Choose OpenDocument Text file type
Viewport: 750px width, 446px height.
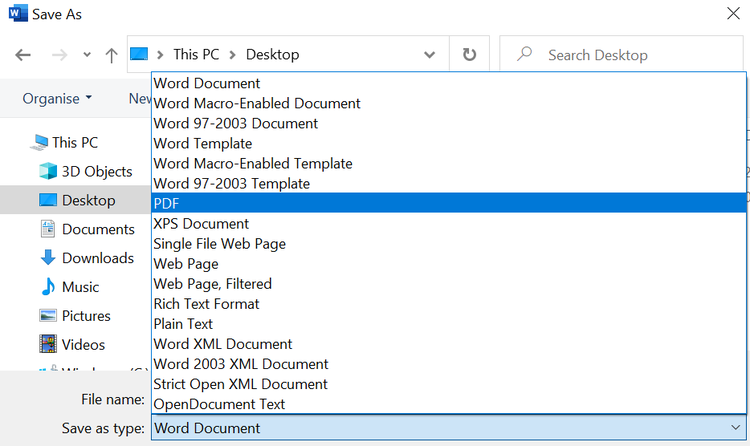point(219,404)
